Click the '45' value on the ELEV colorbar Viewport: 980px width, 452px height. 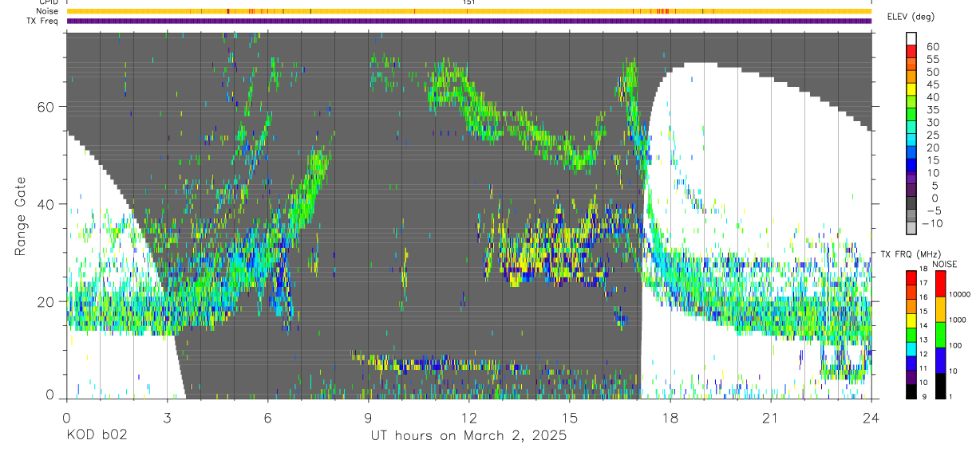point(932,85)
